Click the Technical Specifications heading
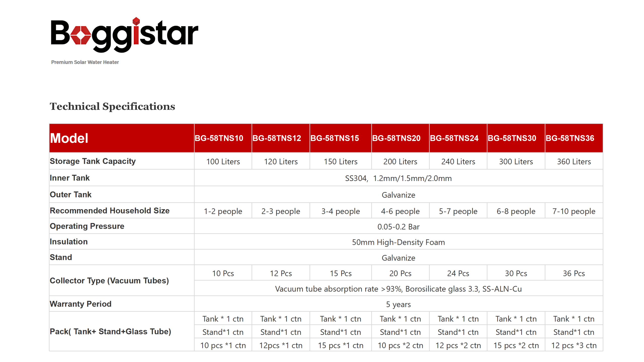644x362 pixels. (112, 106)
